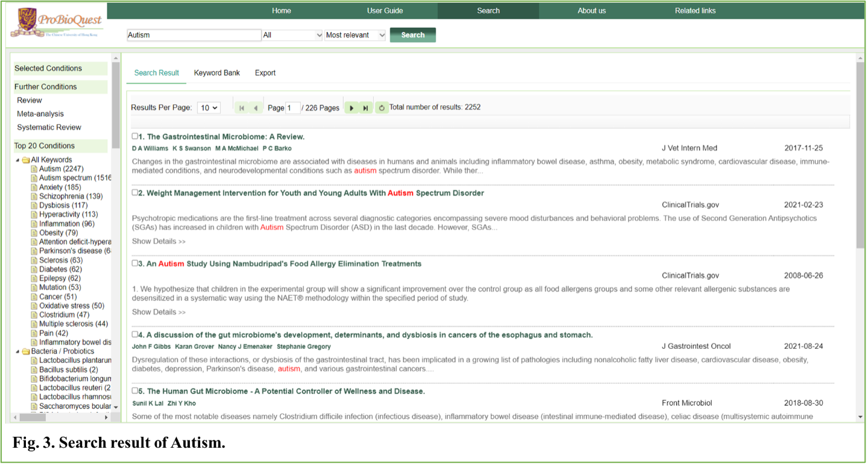This screenshot has width=868, height=464.
Task: Jump to the last results page
Action: click(366, 108)
